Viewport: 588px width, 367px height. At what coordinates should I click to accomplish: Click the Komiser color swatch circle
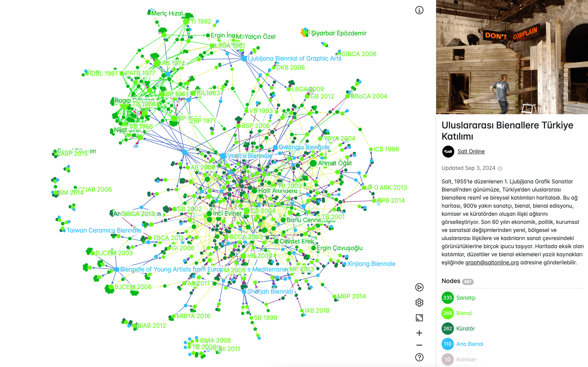click(x=447, y=359)
